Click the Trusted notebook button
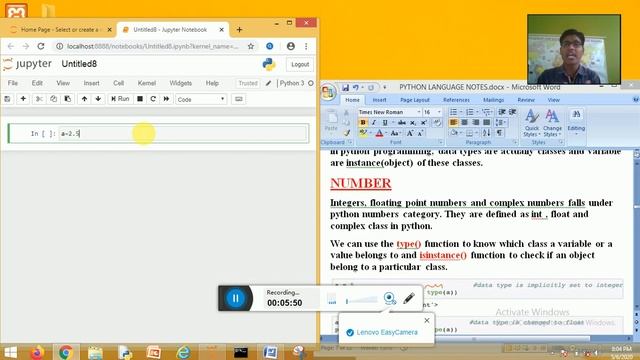 tap(248, 83)
